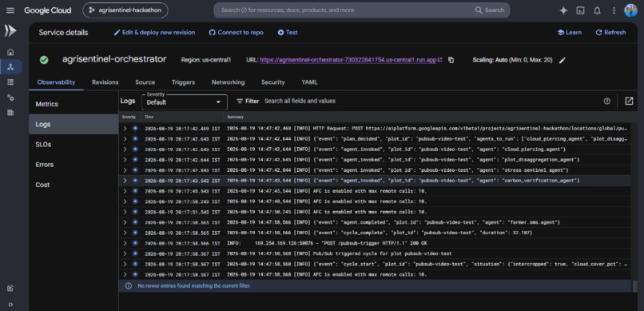
Task: Edit scaling settings with the pencil icon
Action: [563, 61]
